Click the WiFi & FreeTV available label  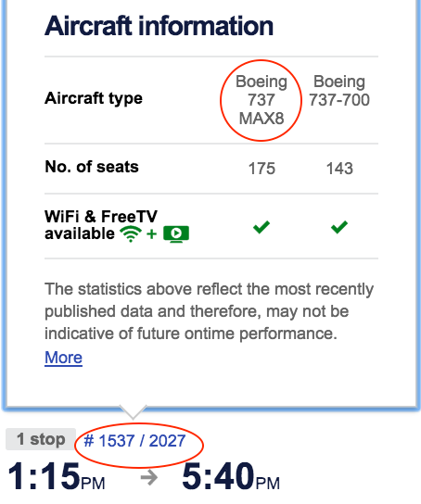101,225
